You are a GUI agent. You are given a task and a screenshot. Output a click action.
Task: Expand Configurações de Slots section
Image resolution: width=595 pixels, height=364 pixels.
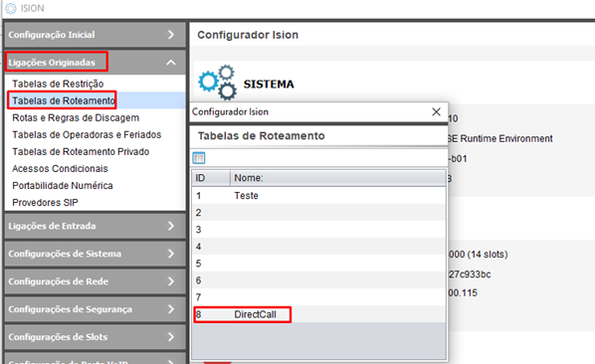tap(95, 337)
